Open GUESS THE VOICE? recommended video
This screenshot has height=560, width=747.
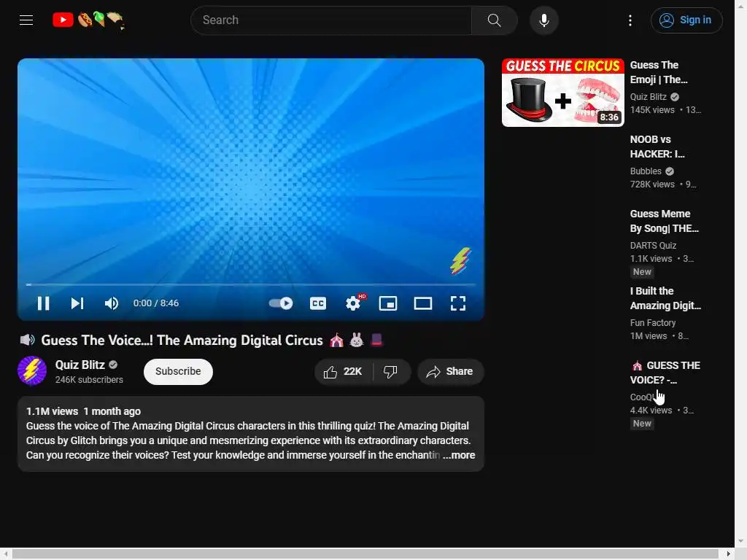click(665, 373)
